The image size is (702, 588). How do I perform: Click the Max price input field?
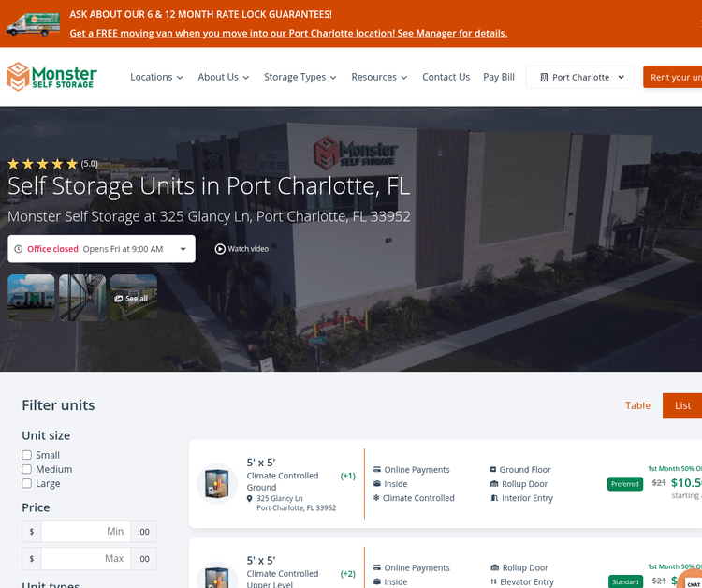click(x=85, y=558)
